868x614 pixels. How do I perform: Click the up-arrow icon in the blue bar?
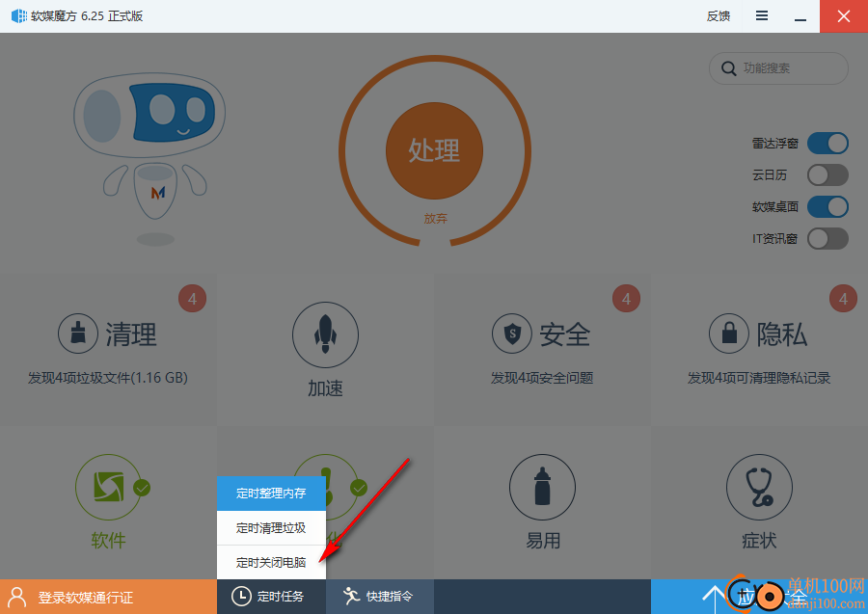coord(714,600)
